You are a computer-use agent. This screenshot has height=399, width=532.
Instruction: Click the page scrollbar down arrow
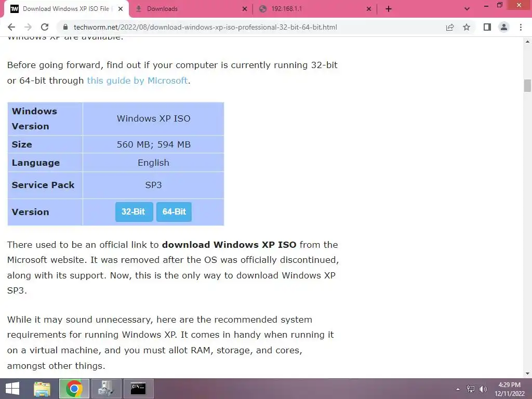point(527,374)
